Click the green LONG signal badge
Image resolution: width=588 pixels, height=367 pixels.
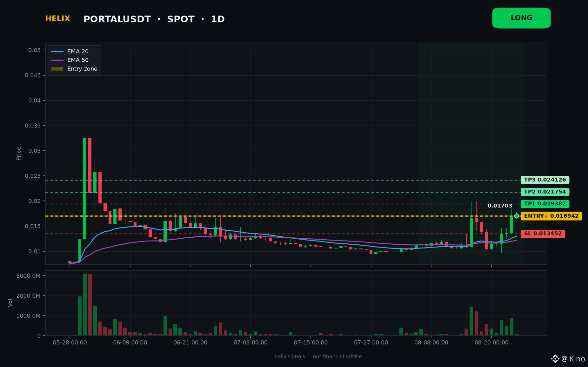click(x=521, y=18)
